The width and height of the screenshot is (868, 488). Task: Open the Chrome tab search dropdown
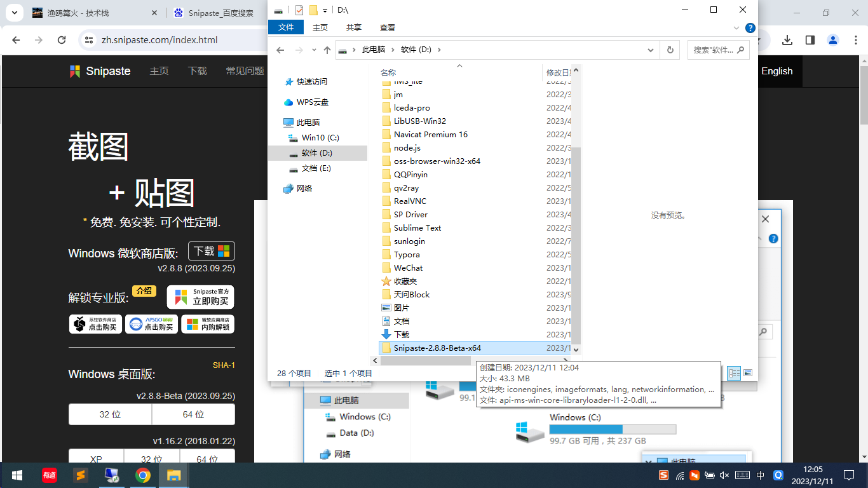(14, 13)
